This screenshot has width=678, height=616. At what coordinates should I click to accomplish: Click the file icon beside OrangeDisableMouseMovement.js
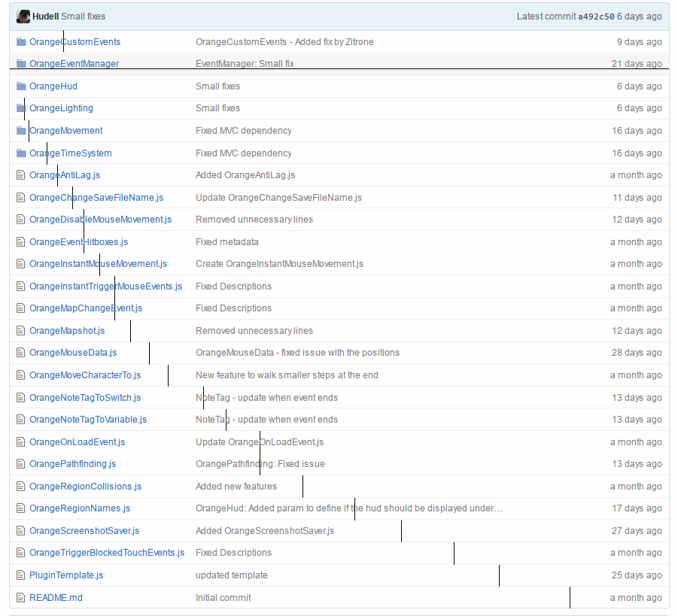20,220
